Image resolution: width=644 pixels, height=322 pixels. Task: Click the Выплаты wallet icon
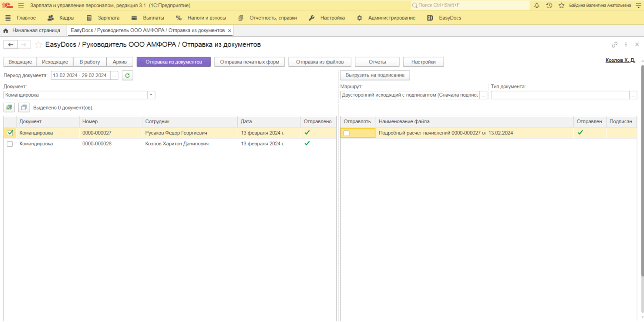tap(134, 18)
